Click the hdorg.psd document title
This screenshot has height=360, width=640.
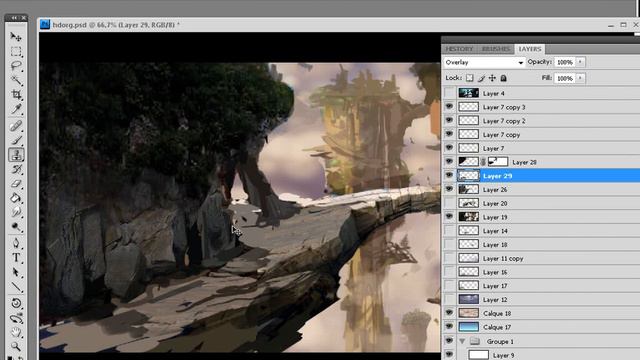[x=116, y=25]
